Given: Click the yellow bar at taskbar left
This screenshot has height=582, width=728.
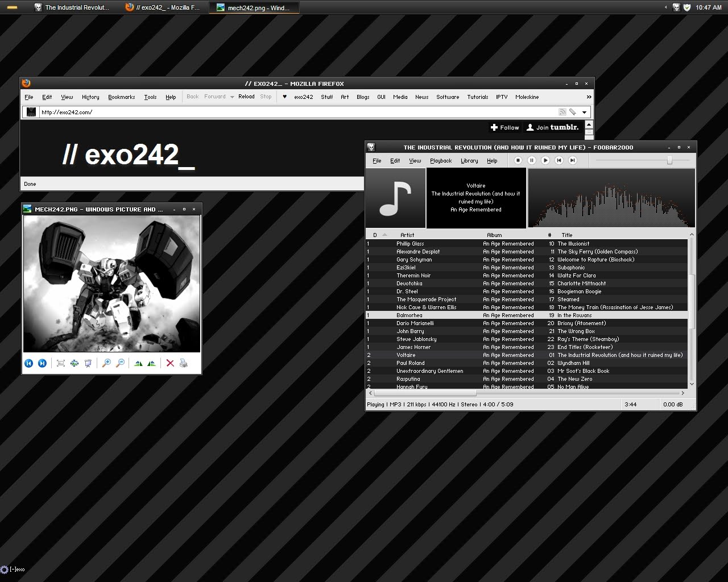Looking at the screenshot, I should (12, 7).
